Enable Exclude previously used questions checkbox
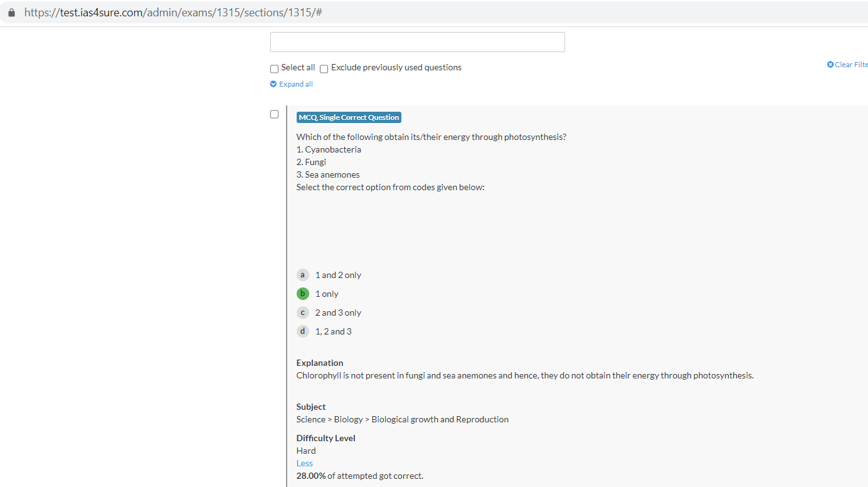The height and width of the screenshot is (487, 868). coord(324,68)
